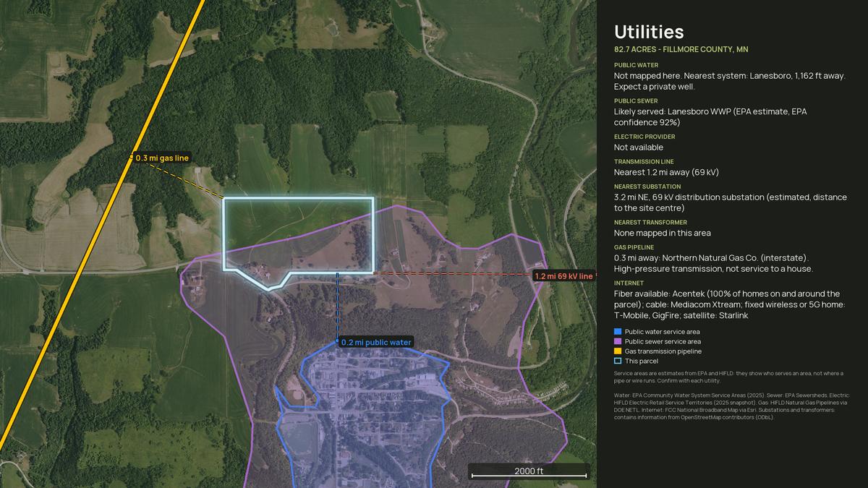Click the service areas disclaimer paragraph
This screenshot has width=868, height=488.
(728, 377)
